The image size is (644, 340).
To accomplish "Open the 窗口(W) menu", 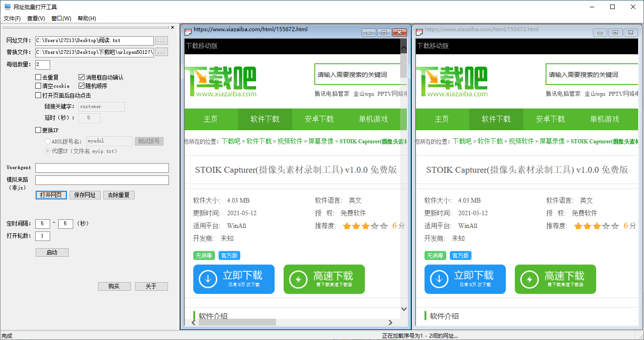I will pos(61,19).
